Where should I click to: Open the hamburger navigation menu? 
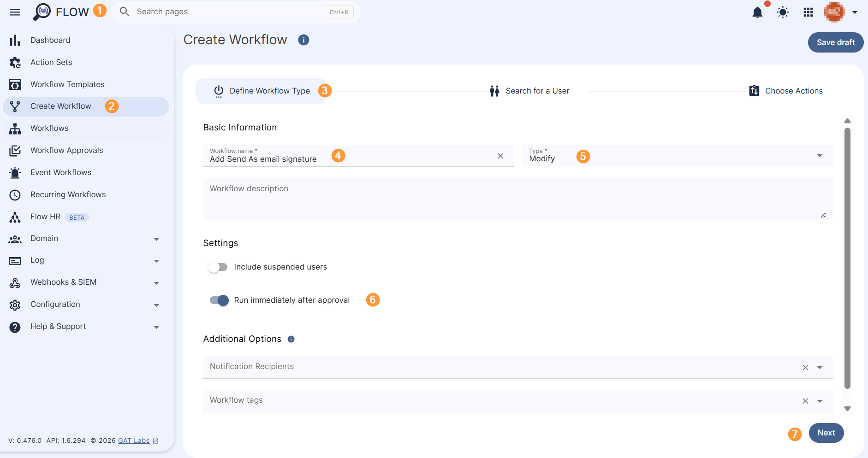click(x=15, y=12)
